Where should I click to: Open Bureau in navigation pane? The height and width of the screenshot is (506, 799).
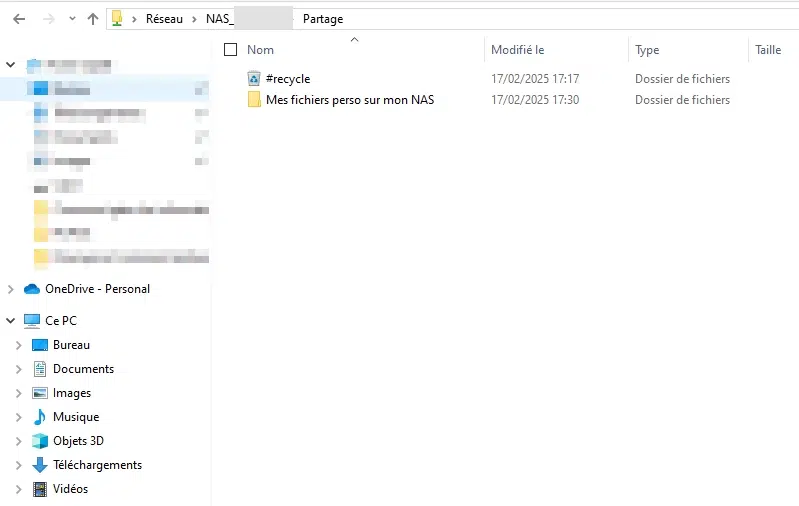point(71,345)
